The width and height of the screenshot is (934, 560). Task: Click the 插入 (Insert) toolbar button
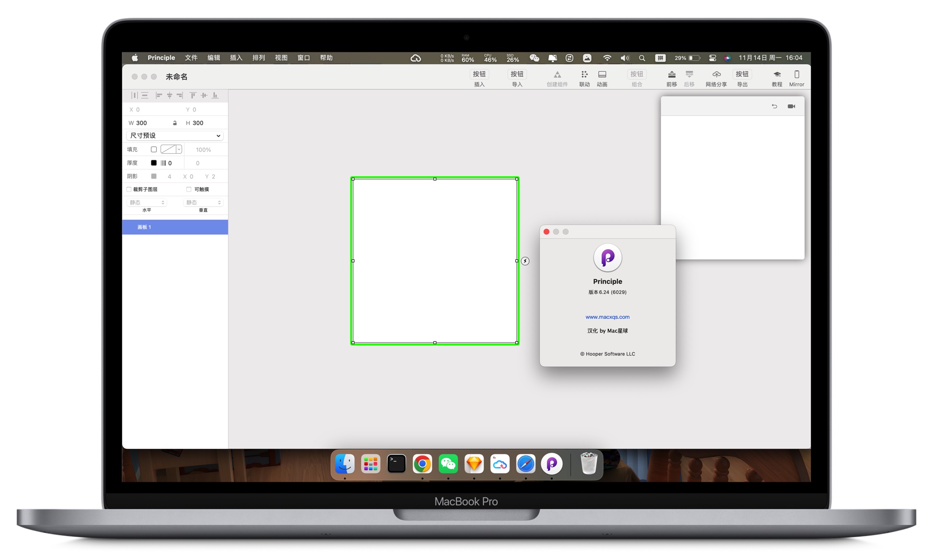[x=479, y=74]
